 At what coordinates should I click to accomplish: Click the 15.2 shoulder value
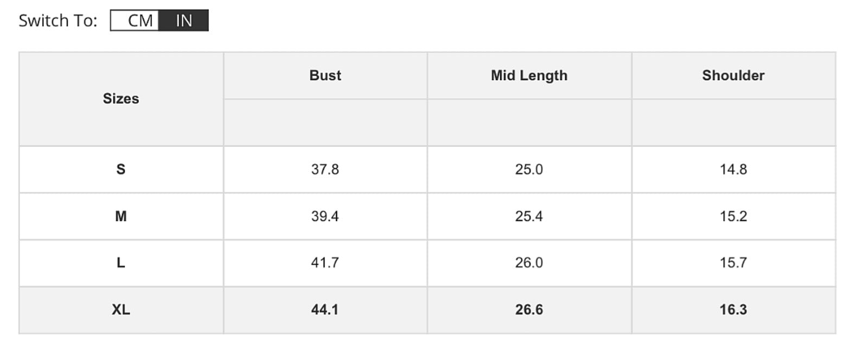tap(733, 216)
